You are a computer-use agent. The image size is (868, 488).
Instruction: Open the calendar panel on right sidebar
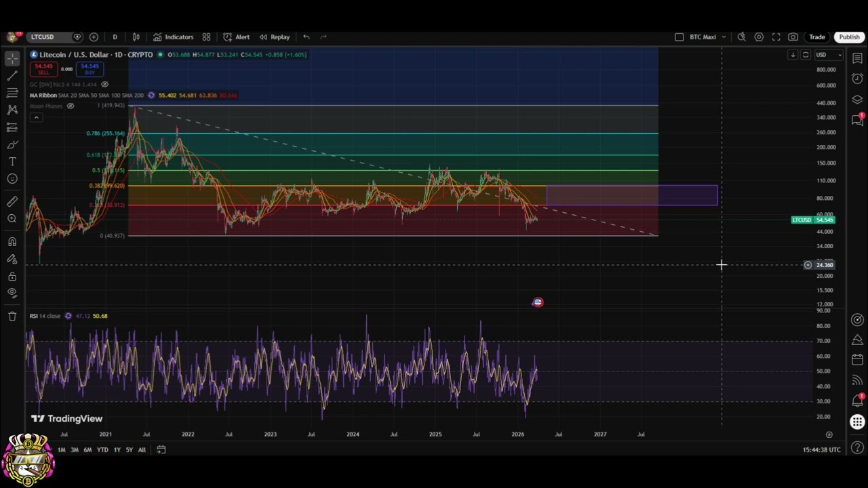coord(857,359)
